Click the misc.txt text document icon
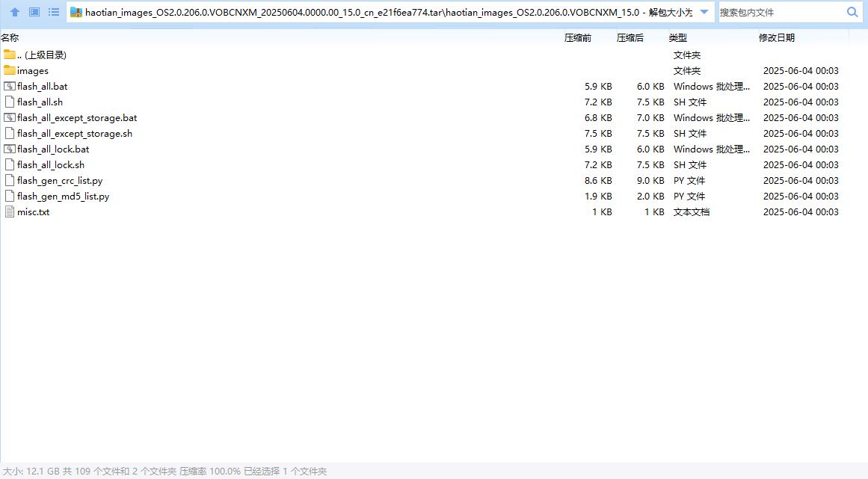868x479 pixels. tap(10, 211)
